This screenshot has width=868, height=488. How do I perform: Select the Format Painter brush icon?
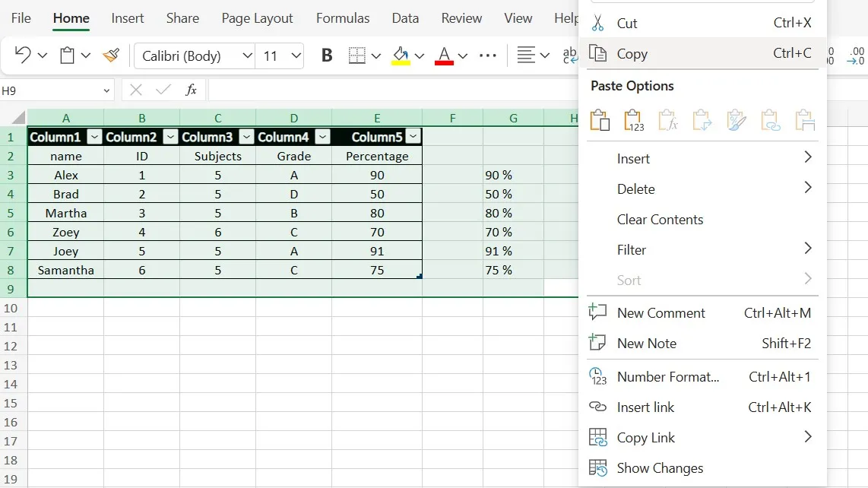tap(111, 55)
